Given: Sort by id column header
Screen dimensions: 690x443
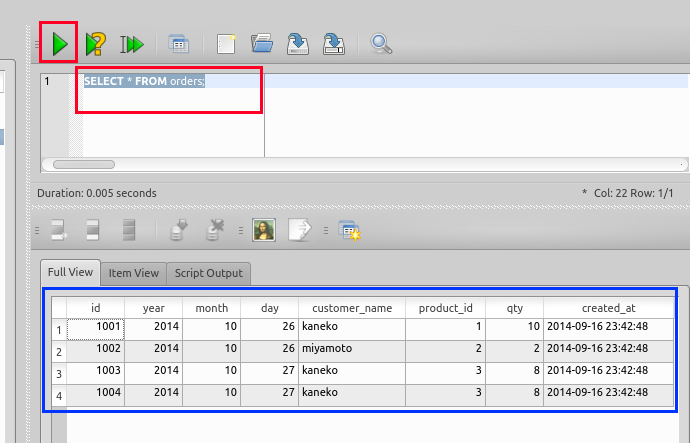Looking at the screenshot, I should (x=95, y=308).
